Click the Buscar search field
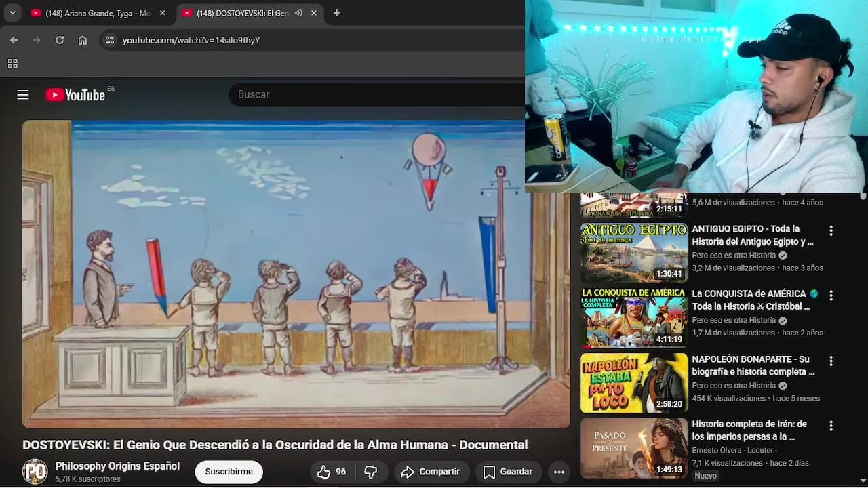868x488 pixels. (x=376, y=94)
